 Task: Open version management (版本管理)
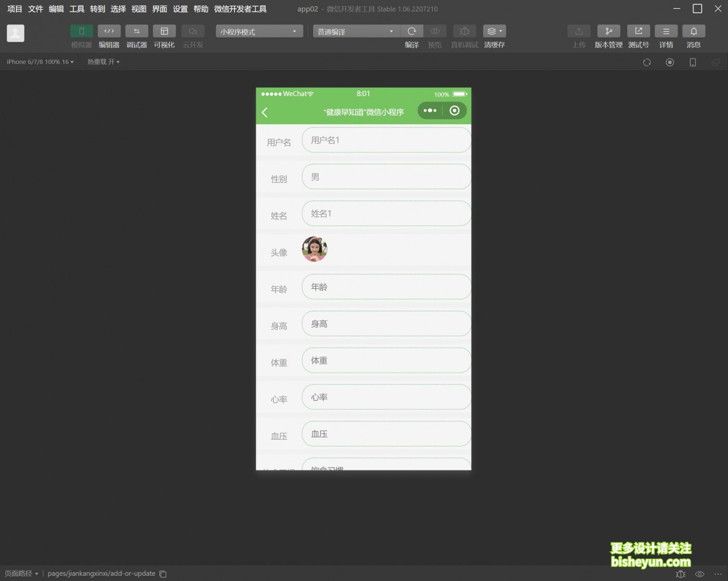pyautogui.click(x=608, y=32)
